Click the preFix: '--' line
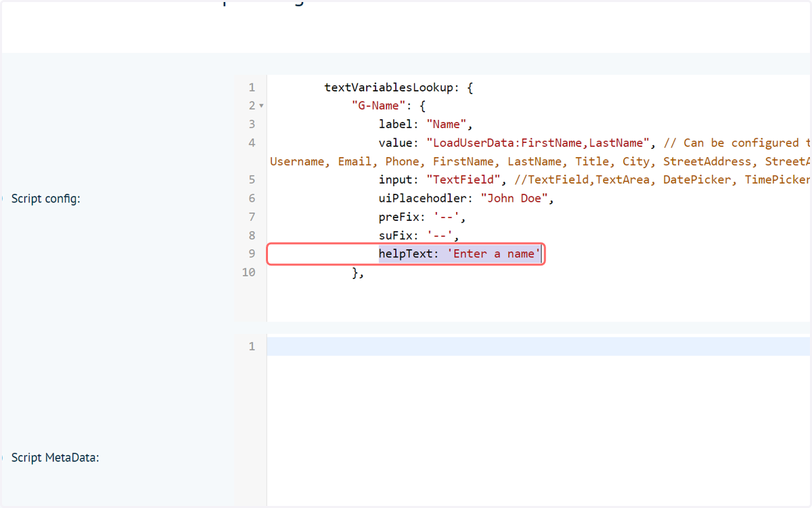The width and height of the screenshot is (812, 508). 423,217
